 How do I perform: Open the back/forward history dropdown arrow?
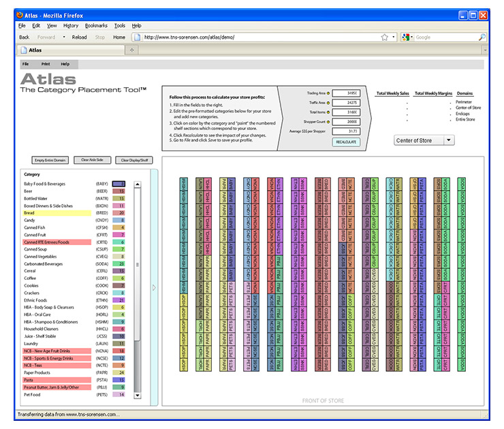tap(63, 37)
